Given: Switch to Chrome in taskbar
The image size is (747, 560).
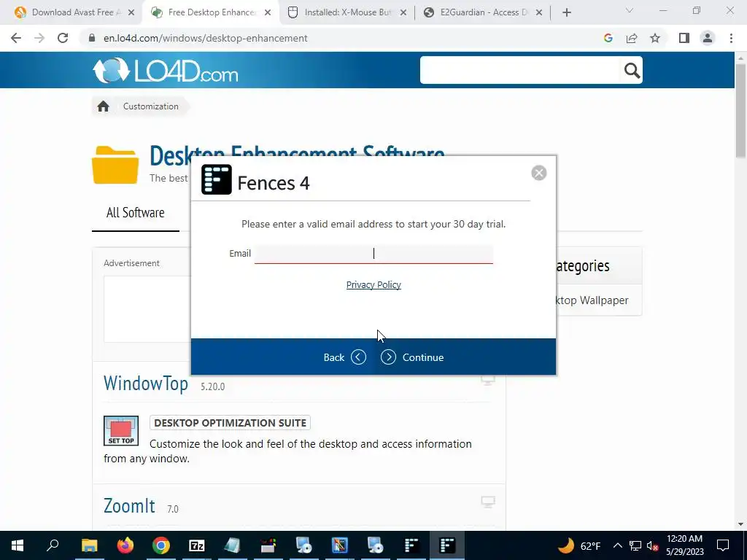Looking at the screenshot, I should point(161,545).
